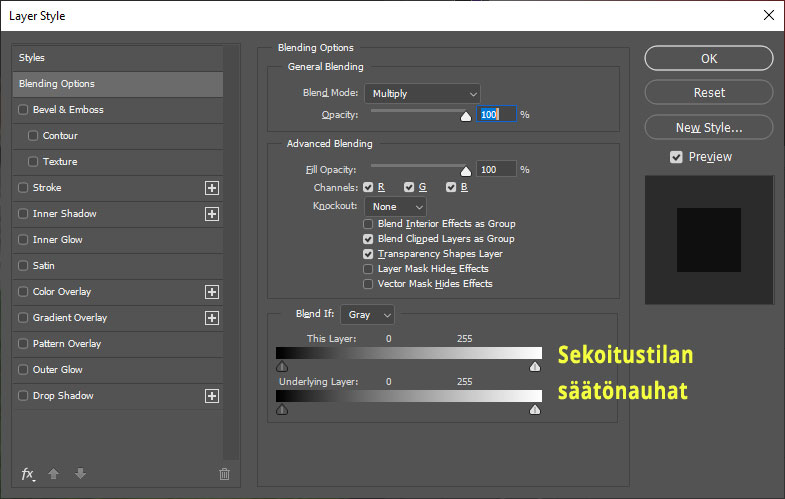Viewport: 785px width, 499px height.
Task: Uncheck Blend Clipped Layers as Group
Action: click(368, 239)
